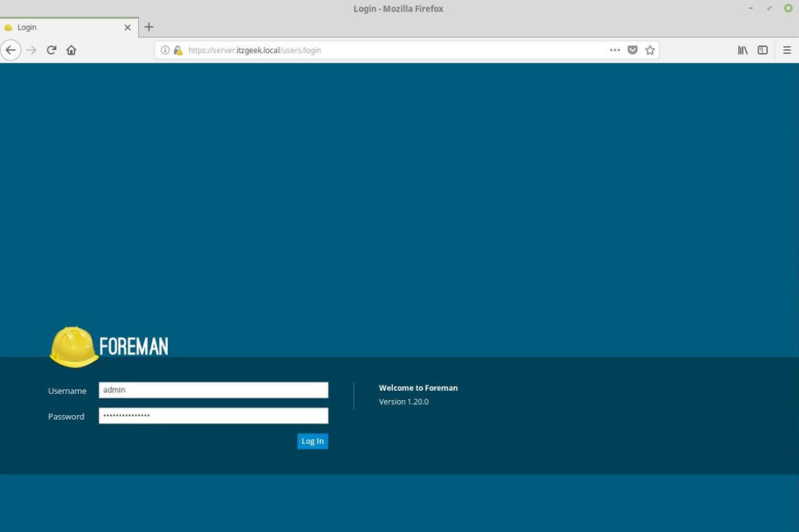The image size is (799, 532).
Task: Restore the Firefox window size
Action: pos(769,8)
